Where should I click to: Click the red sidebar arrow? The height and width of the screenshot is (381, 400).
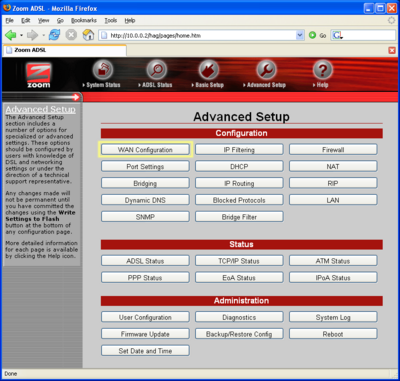(76, 97)
